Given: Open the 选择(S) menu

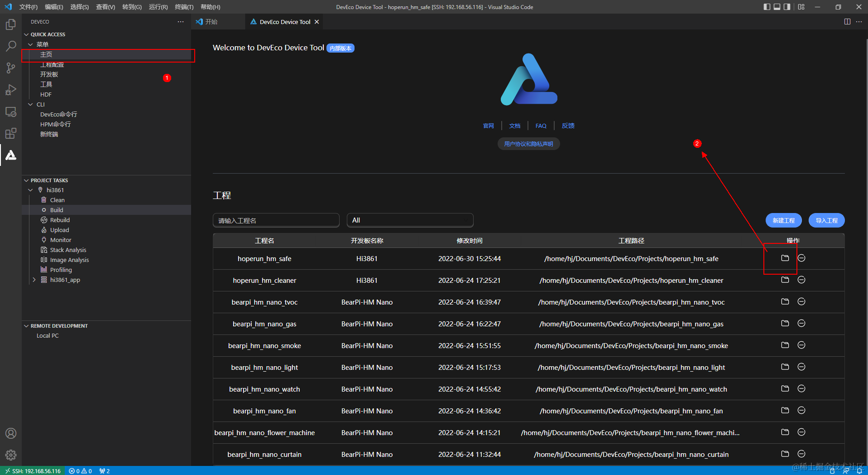Looking at the screenshot, I should tap(80, 7).
